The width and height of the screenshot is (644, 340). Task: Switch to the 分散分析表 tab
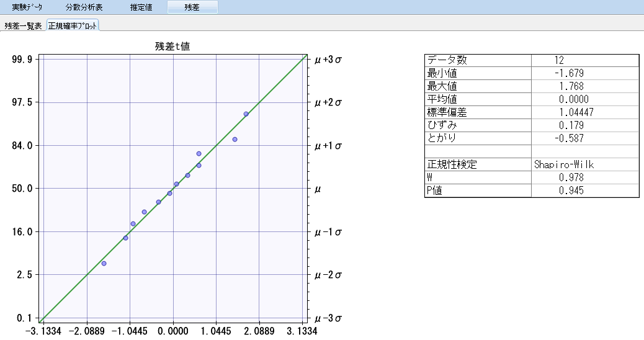click(84, 7)
